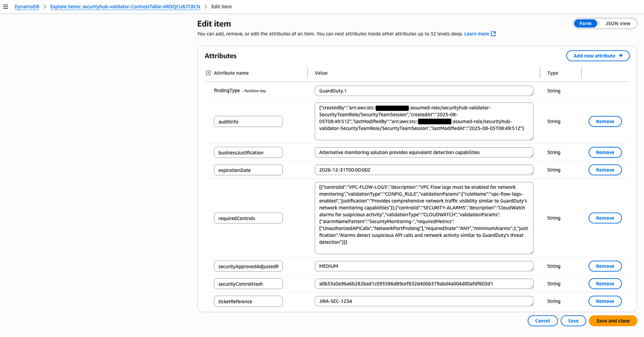Remove the businessJustification attribute
Image resolution: width=644 pixels, height=337 pixels.
tap(605, 152)
